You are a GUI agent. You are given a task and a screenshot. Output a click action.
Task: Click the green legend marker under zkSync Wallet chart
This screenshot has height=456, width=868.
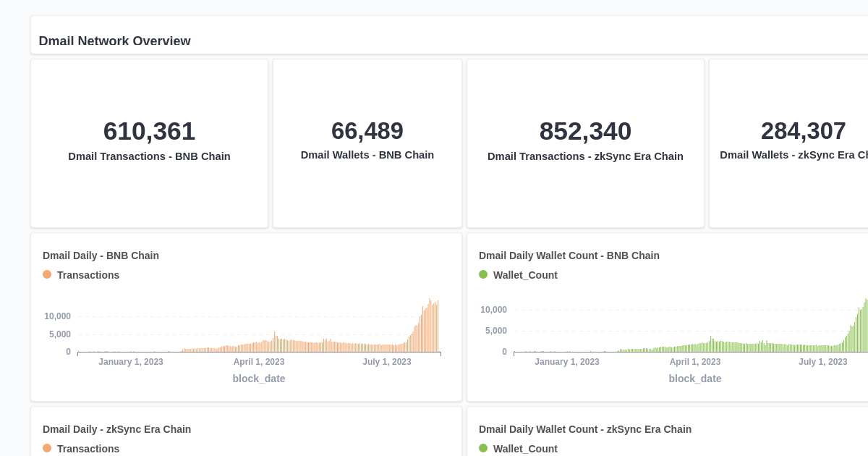point(483,449)
